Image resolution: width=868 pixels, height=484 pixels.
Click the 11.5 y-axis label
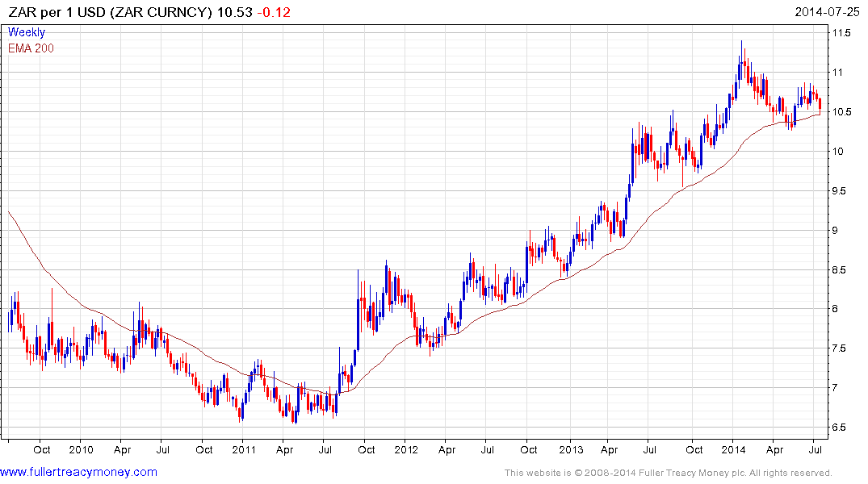[x=841, y=32]
